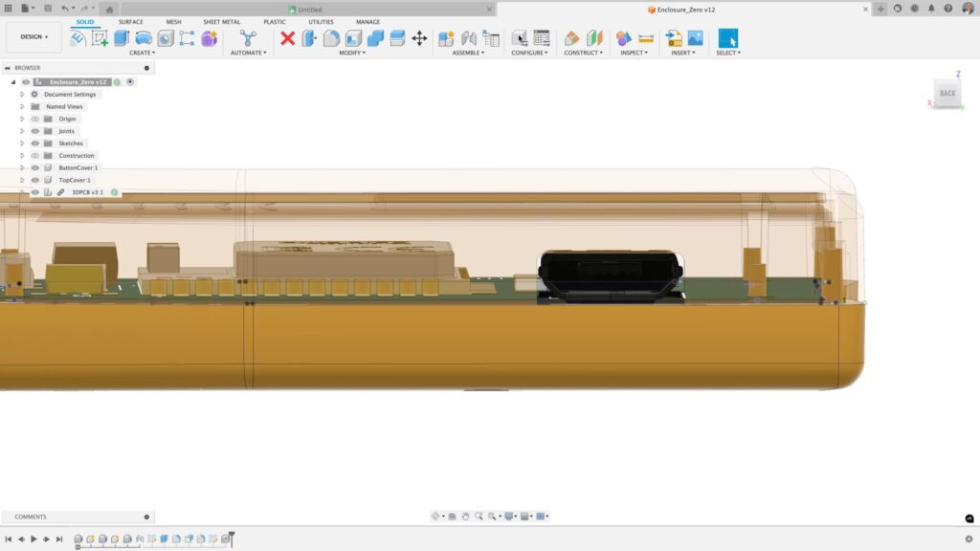Activate the Revolve tool

144,38
